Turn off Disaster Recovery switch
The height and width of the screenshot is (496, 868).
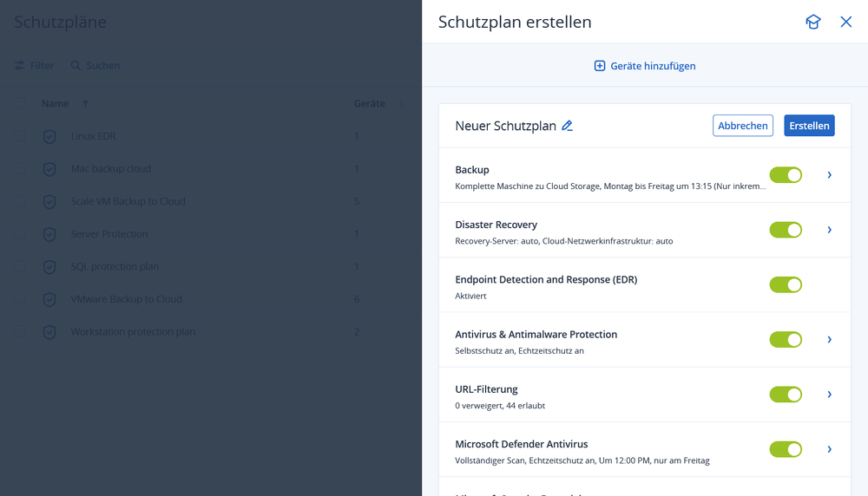[786, 230]
